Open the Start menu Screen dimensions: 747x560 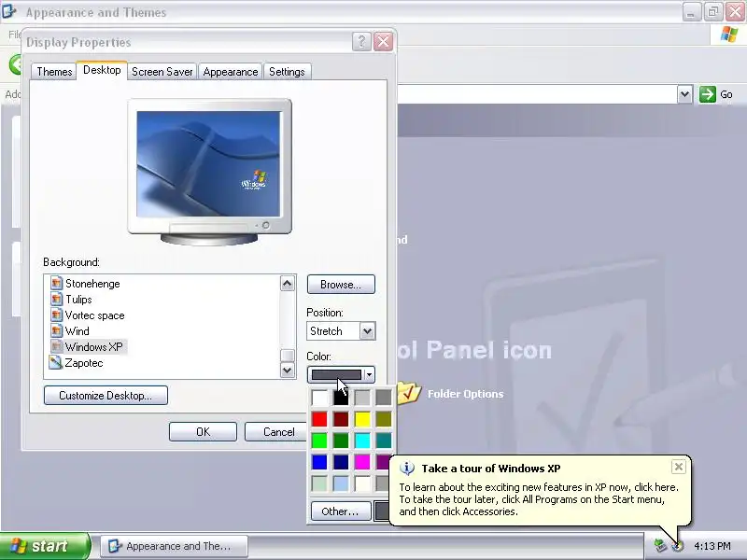pyautogui.click(x=45, y=546)
